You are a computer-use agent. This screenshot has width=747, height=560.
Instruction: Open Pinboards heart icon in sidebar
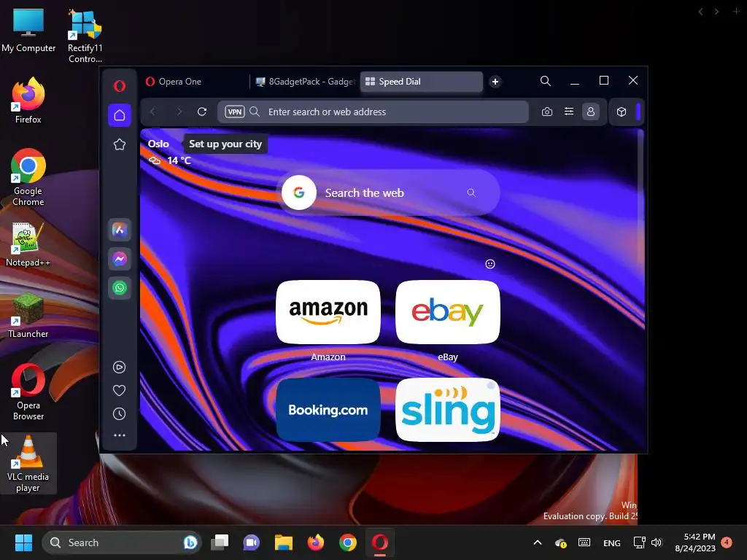click(119, 391)
